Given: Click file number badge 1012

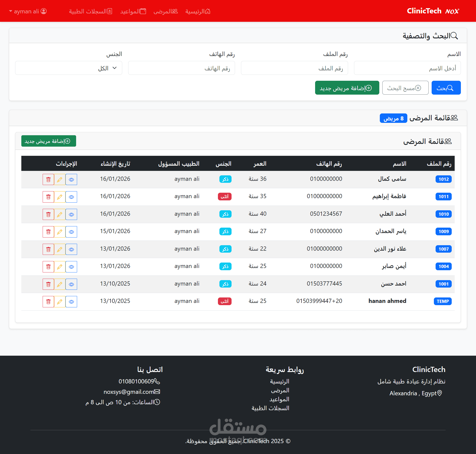Looking at the screenshot, I should [443, 179].
